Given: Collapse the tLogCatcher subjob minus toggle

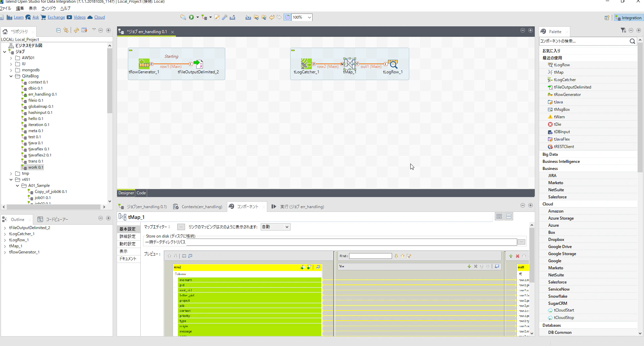Looking at the screenshot, I should (x=293, y=50).
